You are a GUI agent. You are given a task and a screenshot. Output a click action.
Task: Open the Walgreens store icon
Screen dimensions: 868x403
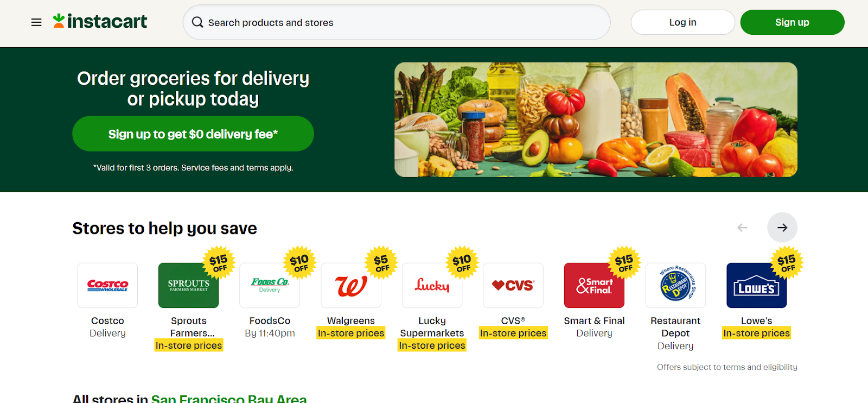coord(351,285)
